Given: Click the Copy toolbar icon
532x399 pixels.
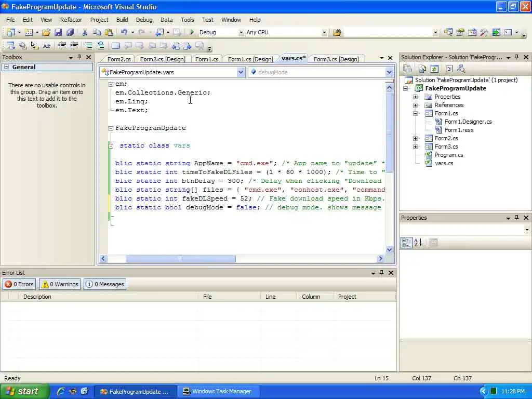Looking at the screenshot, I should (x=97, y=32).
